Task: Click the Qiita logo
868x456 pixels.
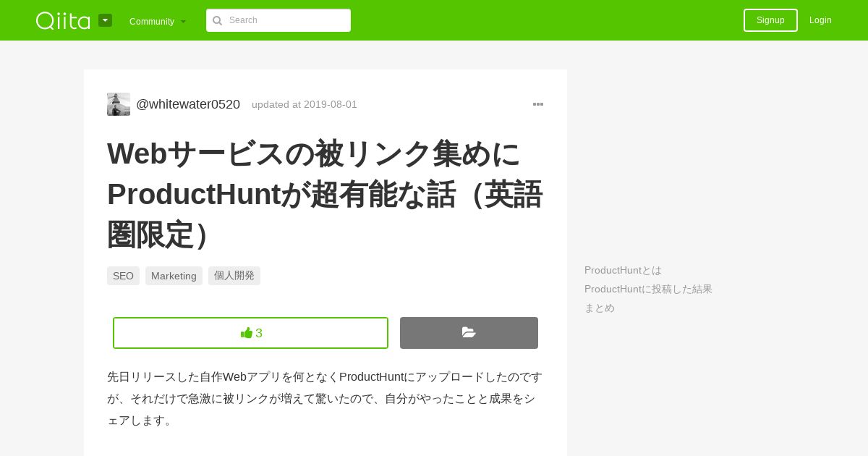Action: click(x=63, y=20)
